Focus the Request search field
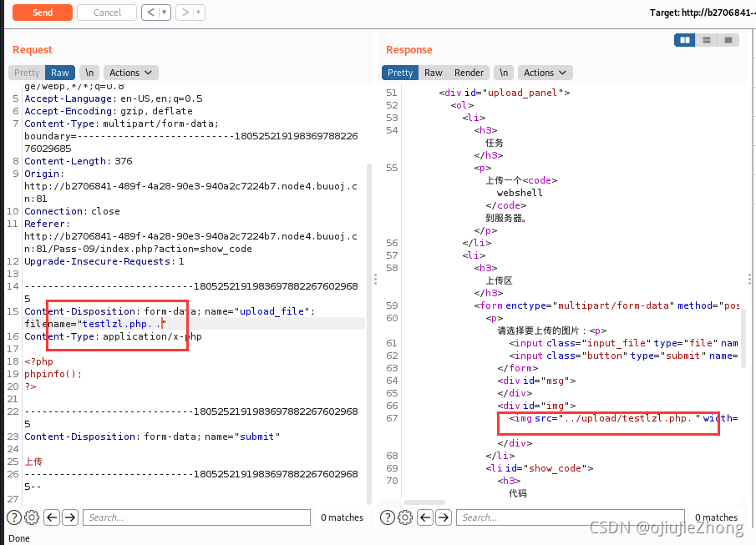This screenshot has height=545, width=756. (x=196, y=517)
